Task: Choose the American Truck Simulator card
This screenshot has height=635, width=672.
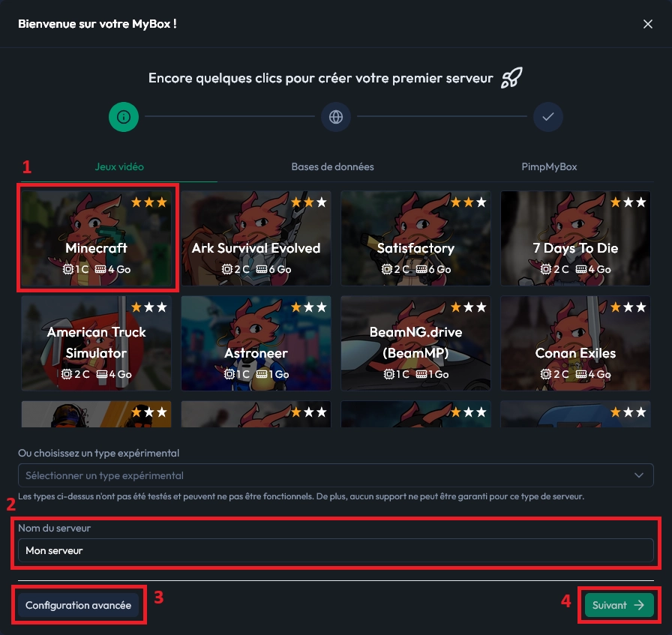Action: [x=97, y=343]
